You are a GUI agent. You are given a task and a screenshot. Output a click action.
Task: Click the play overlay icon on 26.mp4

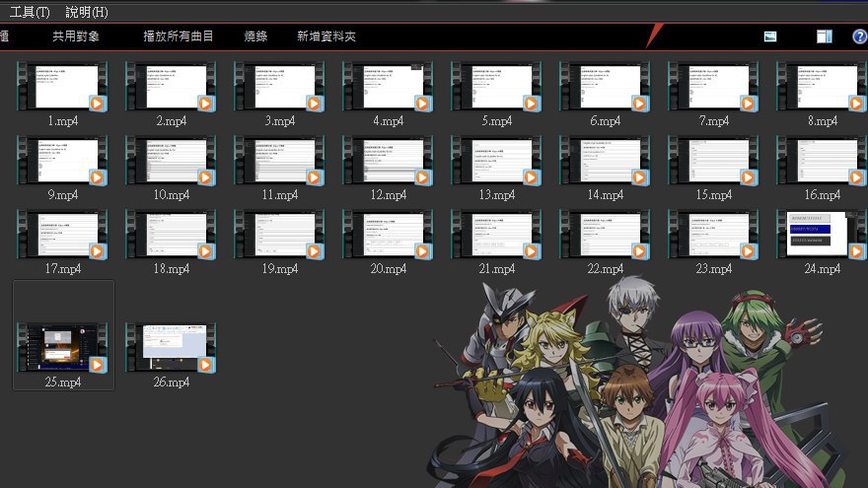coord(205,365)
